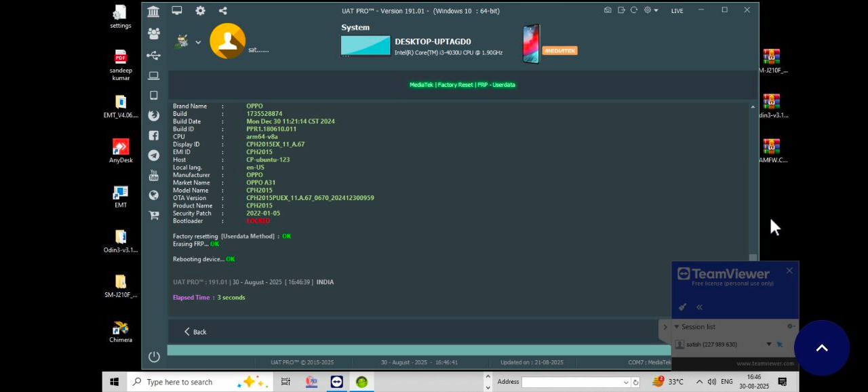868x392 pixels.
Task: Open the shopping cart icon in sidebar
Action: click(153, 216)
